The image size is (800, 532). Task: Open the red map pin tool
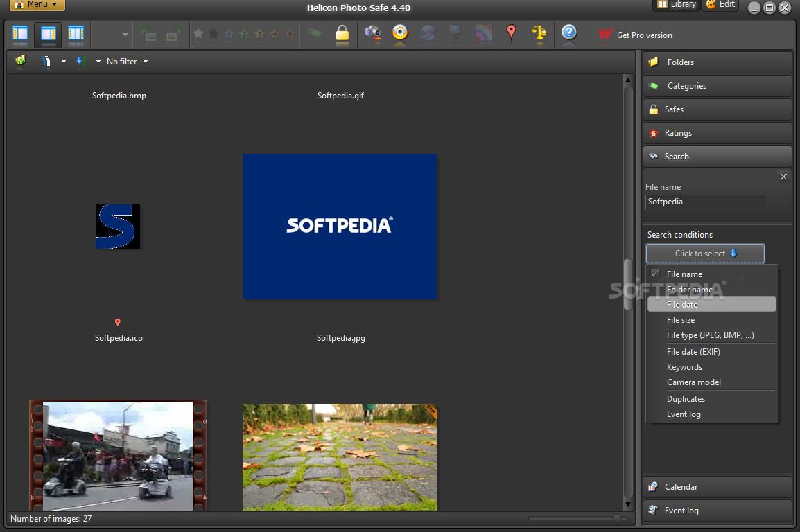point(511,33)
